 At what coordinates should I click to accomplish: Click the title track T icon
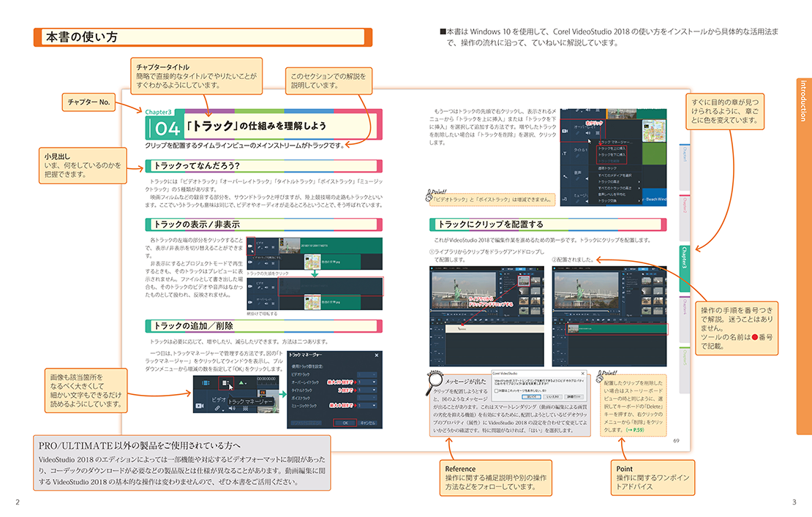pyautogui.click(x=565, y=155)
